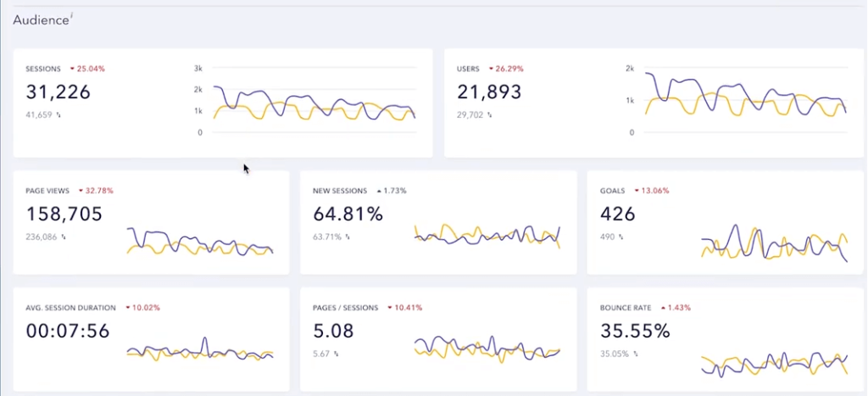Screen dimensions: 868x396
Task: Click the Users line chart
Action: [x=746, y=101]
